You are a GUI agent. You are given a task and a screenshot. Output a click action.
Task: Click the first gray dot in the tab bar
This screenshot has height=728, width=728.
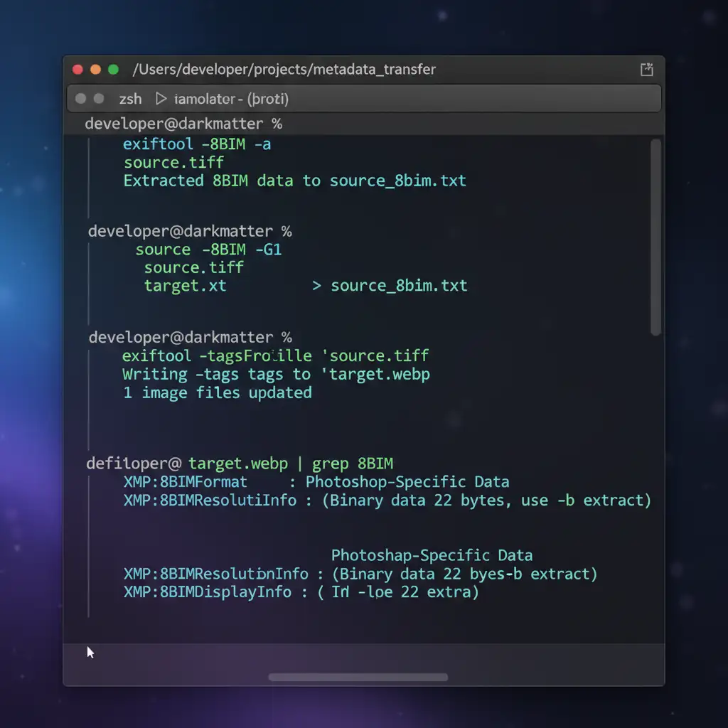click(x=81, y=99)
